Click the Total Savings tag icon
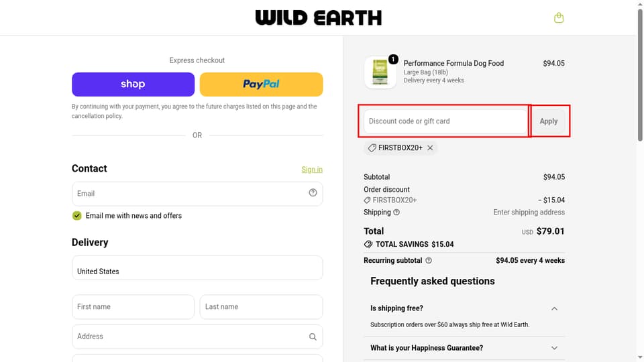Screen dimensions: 644x362 [x=368, y=244]
